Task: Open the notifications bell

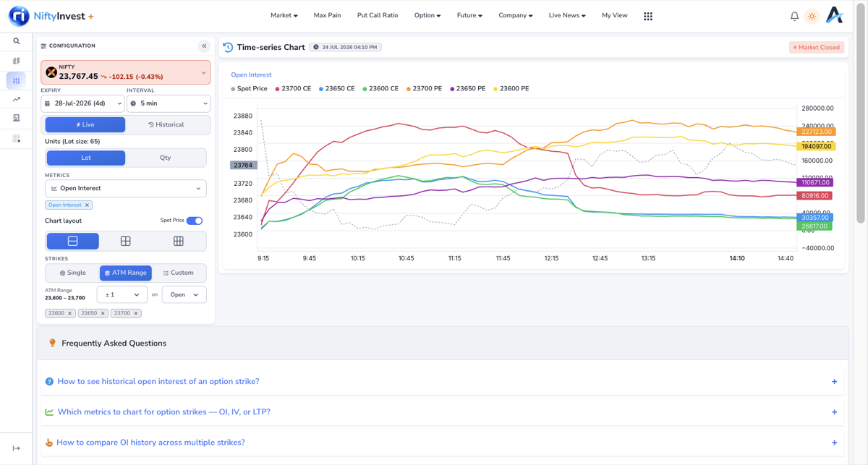Action: [x=794, y=16]
